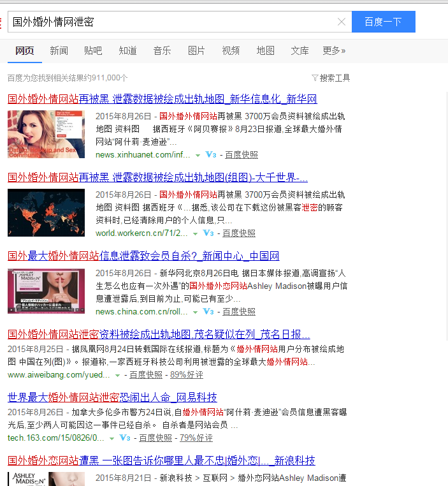Expand the dropdown arrow beside news.china.com.cn
The width and height of the screenshot is (448, 486).
click(195, 312)
